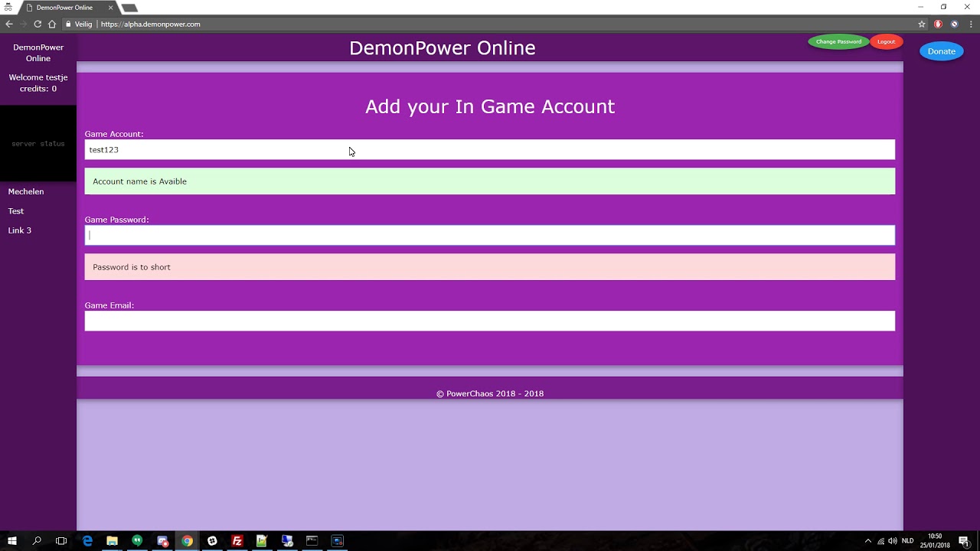Click the Game Account input field

[490, 150]
